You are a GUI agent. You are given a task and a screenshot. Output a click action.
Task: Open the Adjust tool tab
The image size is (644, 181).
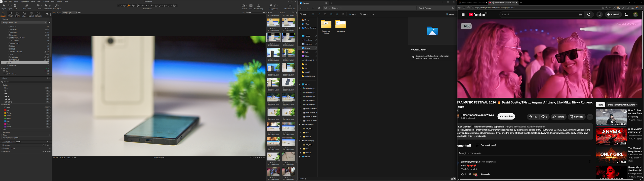(x=31, y=14)
